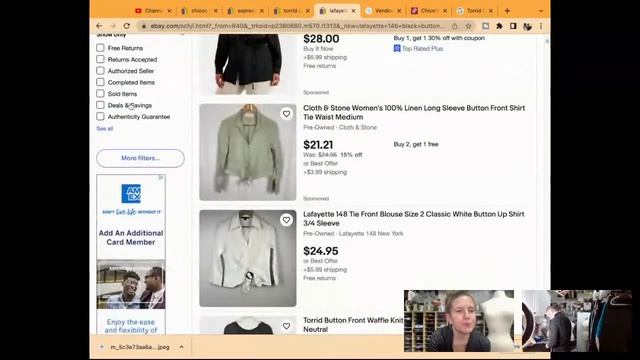The height and width of the screenshot is (360, 640).
Task: Toggle the Chrome side panel icon
Action: (513, 26)
